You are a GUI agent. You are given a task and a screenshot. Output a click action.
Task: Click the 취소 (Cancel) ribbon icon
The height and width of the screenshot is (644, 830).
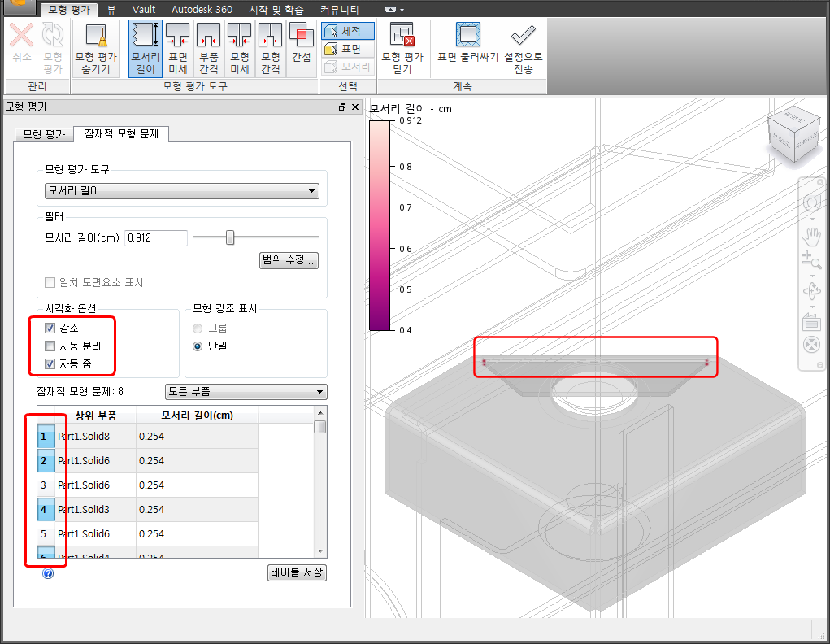[21, 42]
